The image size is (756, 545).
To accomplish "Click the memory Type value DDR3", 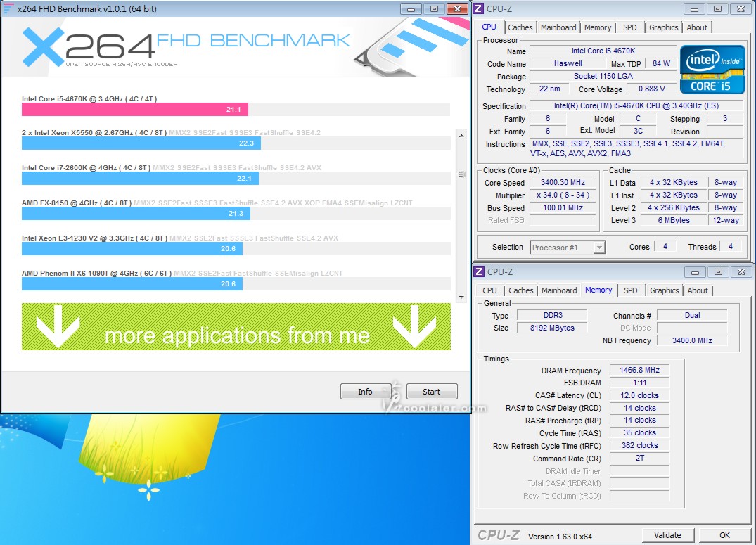I will pyautogui.click(x=552, y=316).
